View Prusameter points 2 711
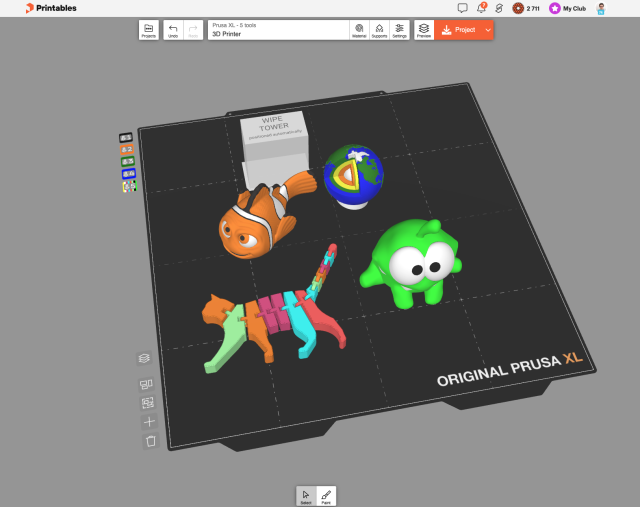Image resolution: width=640 pixels, height=507 pixels. click(526, 8)
